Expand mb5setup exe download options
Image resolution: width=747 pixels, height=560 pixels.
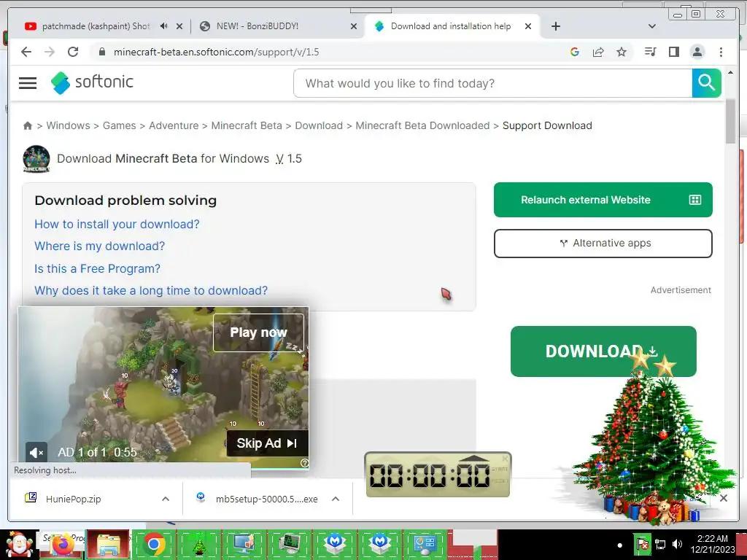[336, 499]
